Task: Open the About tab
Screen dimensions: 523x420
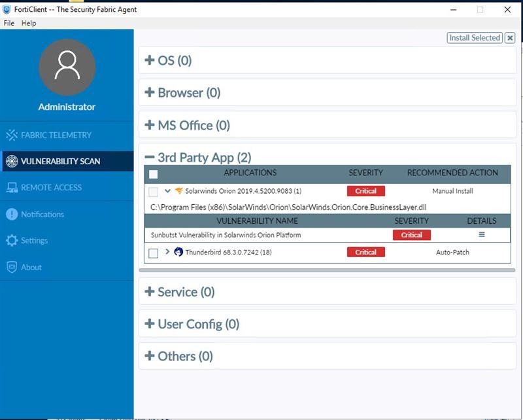Action: [67, 267]
